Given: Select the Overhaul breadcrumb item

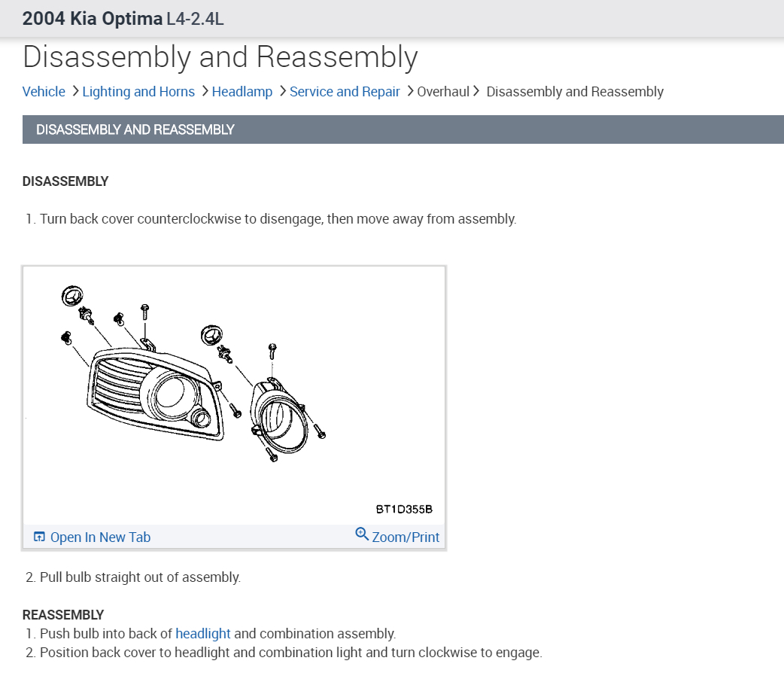Looking at the screenshot, I should coord(443,92).
